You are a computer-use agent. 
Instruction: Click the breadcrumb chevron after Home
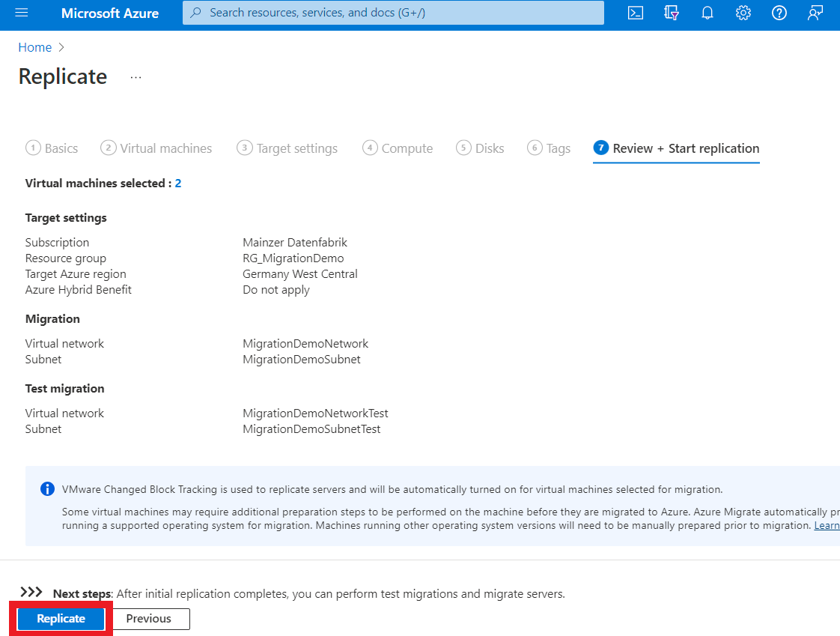pos(61,47)
